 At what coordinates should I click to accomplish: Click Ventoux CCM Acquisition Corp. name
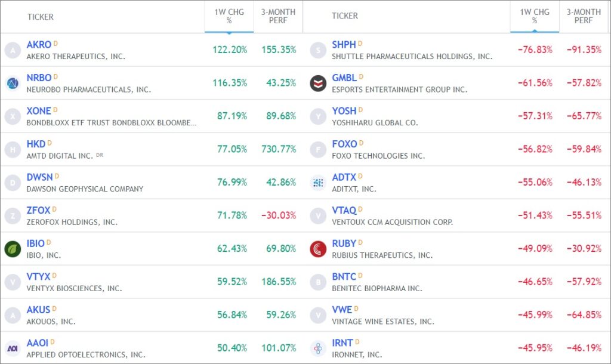click(393, 222)
